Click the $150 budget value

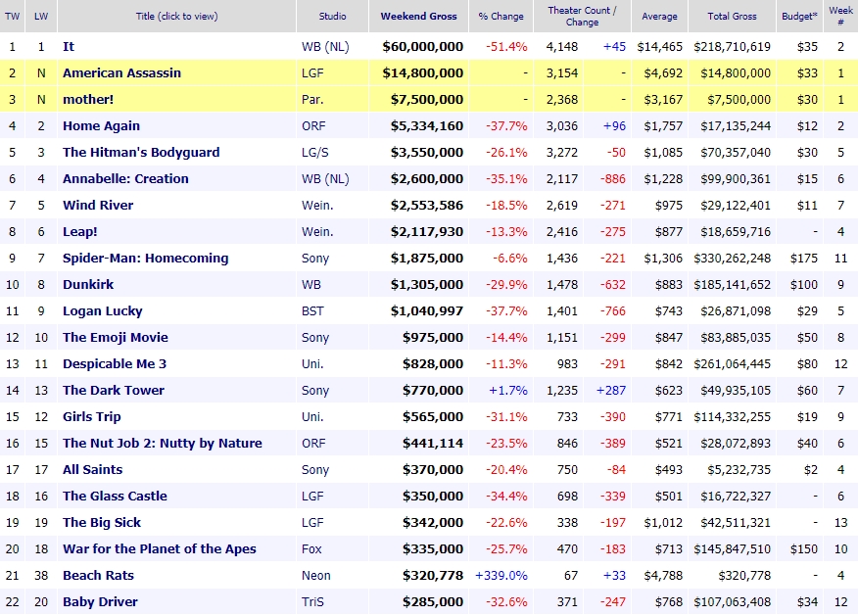[804, 549]
